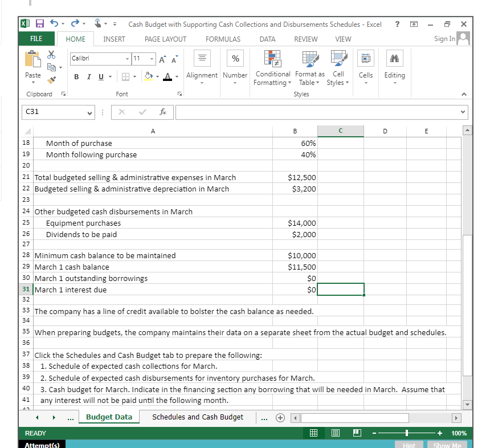Open the Alignment group button
The height and width of the screenshot is (448, 490).
pos(202,67)
